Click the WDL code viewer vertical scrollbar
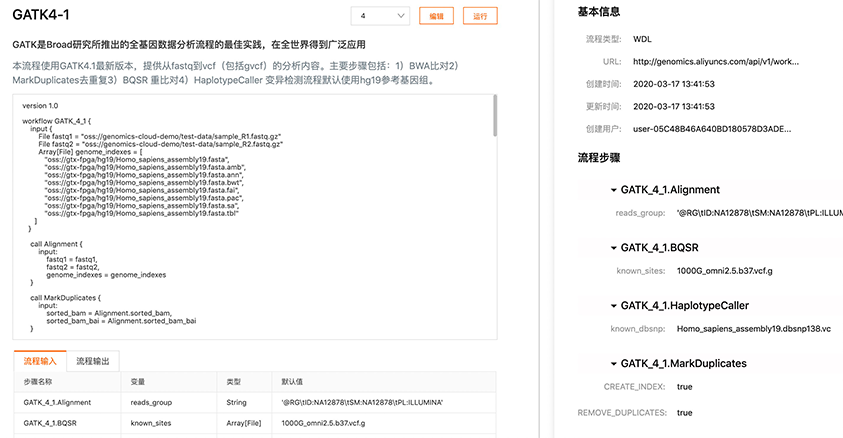The image size is (843, 438). [494, 116]
